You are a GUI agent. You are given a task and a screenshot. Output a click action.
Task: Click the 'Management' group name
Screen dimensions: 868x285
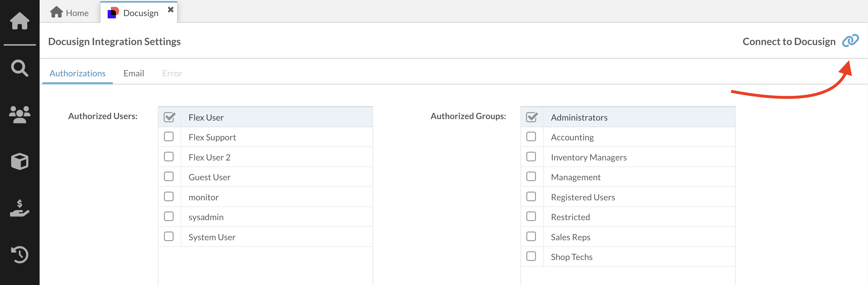point(576,177)
